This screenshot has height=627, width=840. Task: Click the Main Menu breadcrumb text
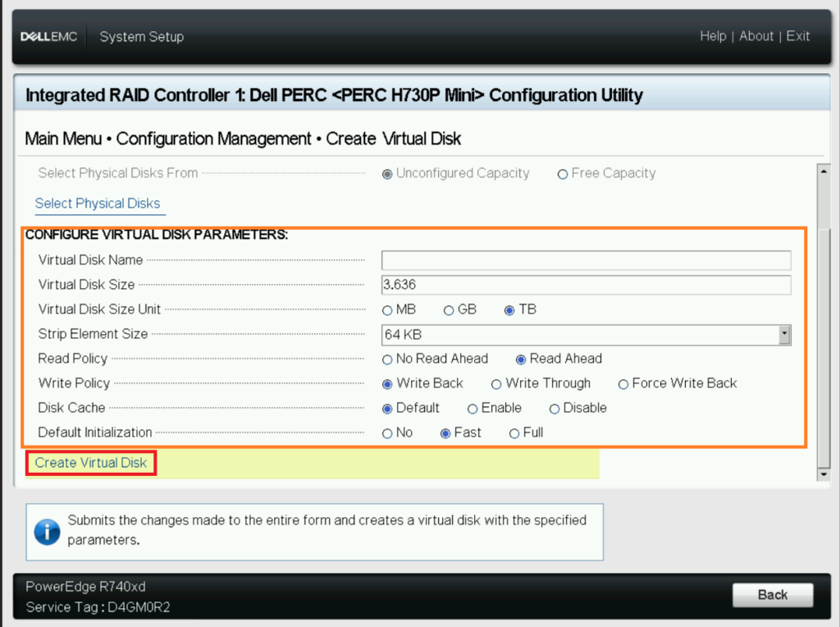(63, 139)
